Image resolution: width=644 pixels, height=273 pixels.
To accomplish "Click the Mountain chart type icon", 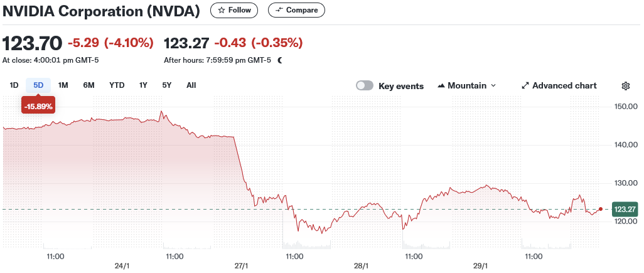I will (441, 86).
